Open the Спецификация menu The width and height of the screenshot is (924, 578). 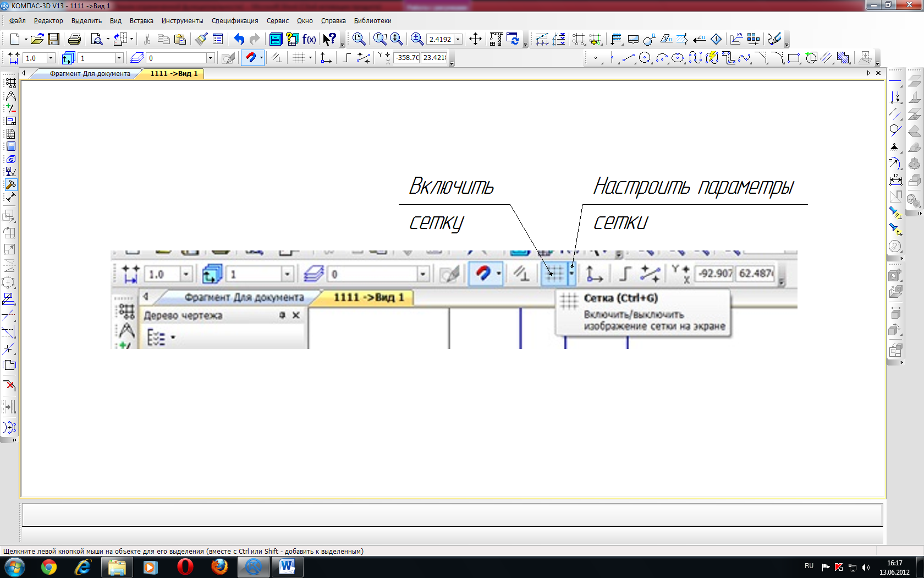pyautogui.click(x=235, y=21)
